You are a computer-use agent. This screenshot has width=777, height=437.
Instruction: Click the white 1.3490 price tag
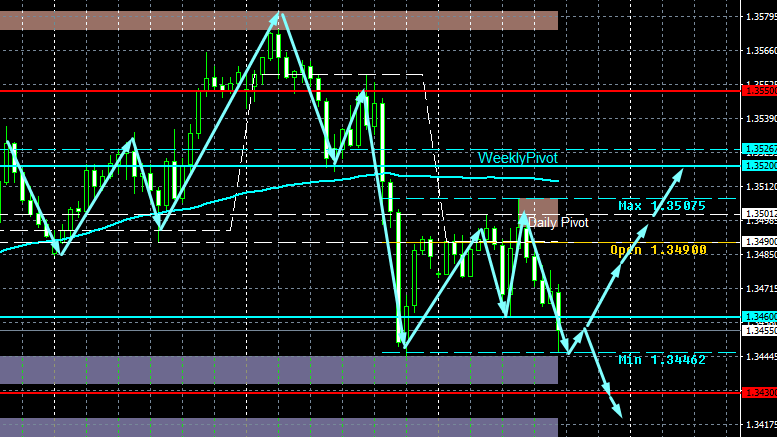click(x=759, y=242)
